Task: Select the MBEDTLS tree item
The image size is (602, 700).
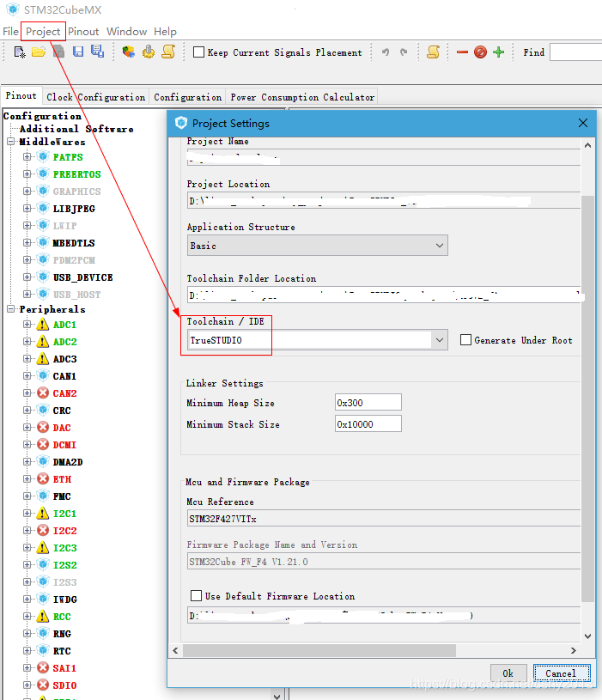Action: click(74, 243)
